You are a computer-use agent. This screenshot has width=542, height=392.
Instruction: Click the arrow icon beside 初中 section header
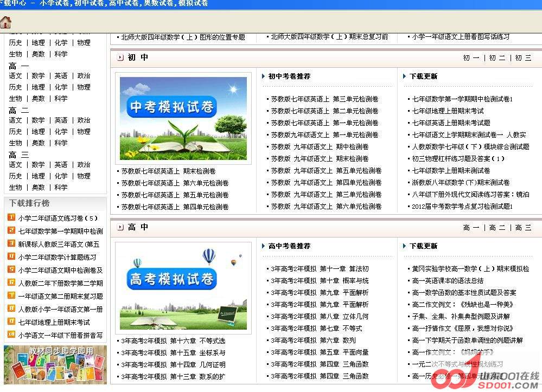[x=120, y=57]
